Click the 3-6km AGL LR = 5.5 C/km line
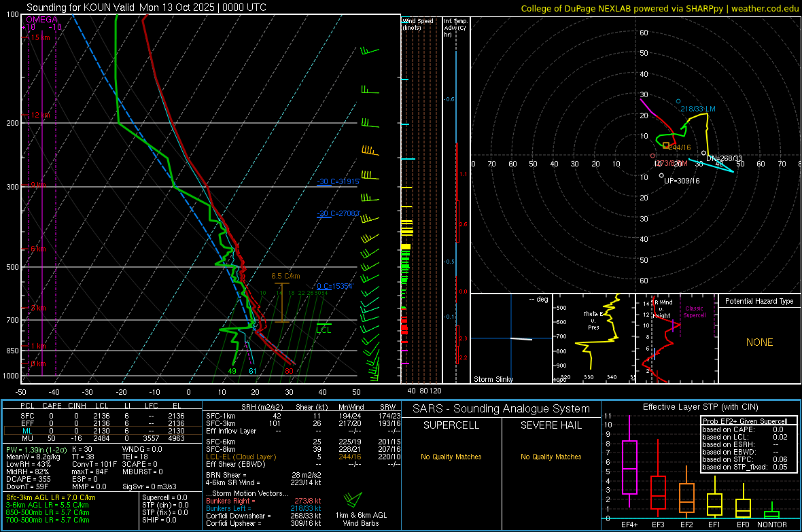This screenshot has width=802, height=532. (x=48, y=505)
